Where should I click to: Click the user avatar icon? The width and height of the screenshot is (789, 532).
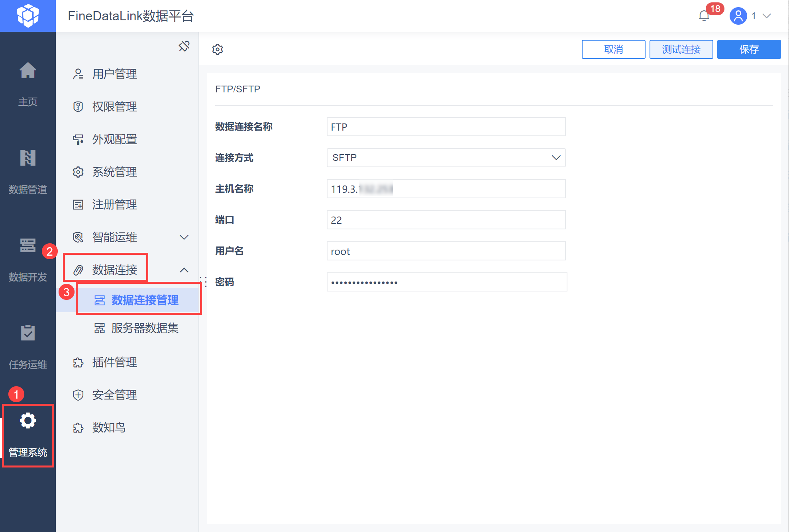click(x=738, y=16)
